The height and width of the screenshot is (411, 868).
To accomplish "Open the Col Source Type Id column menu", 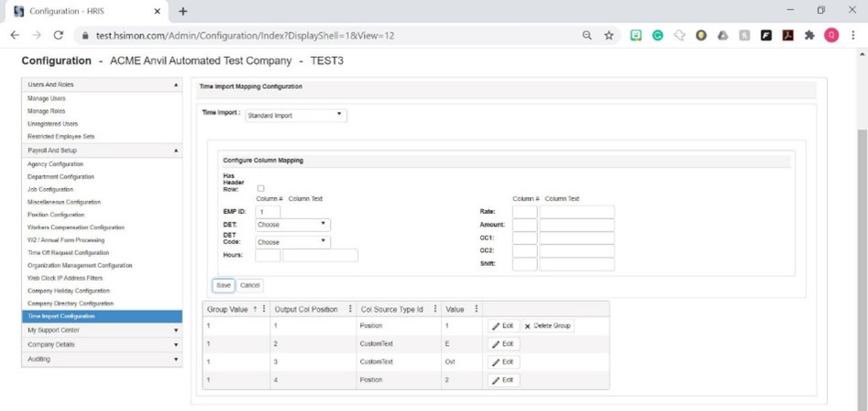I will pos(435,309).
